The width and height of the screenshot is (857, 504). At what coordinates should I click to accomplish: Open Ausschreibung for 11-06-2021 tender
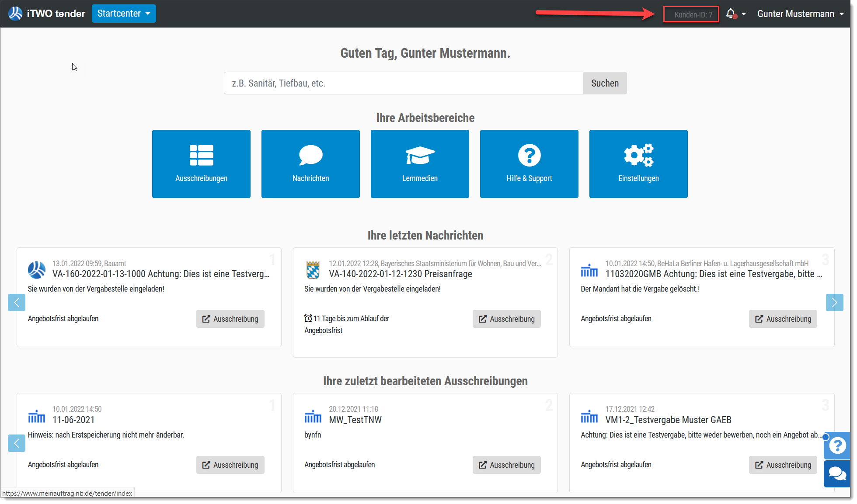pyautogui.click(x=230, y=465)
